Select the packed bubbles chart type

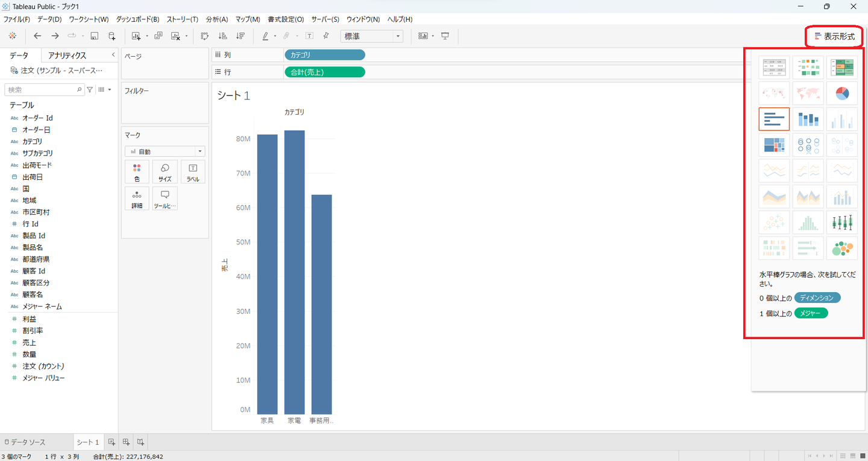coord(841,248)
